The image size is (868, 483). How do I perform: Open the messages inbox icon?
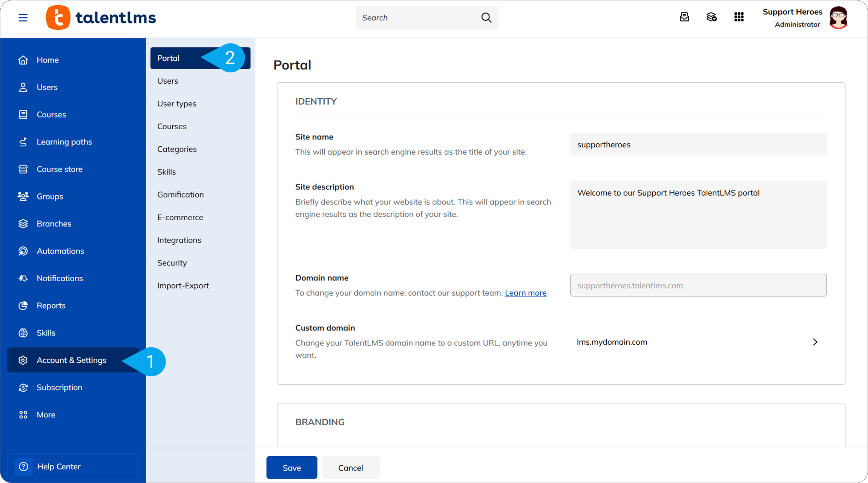coord(684,17)
